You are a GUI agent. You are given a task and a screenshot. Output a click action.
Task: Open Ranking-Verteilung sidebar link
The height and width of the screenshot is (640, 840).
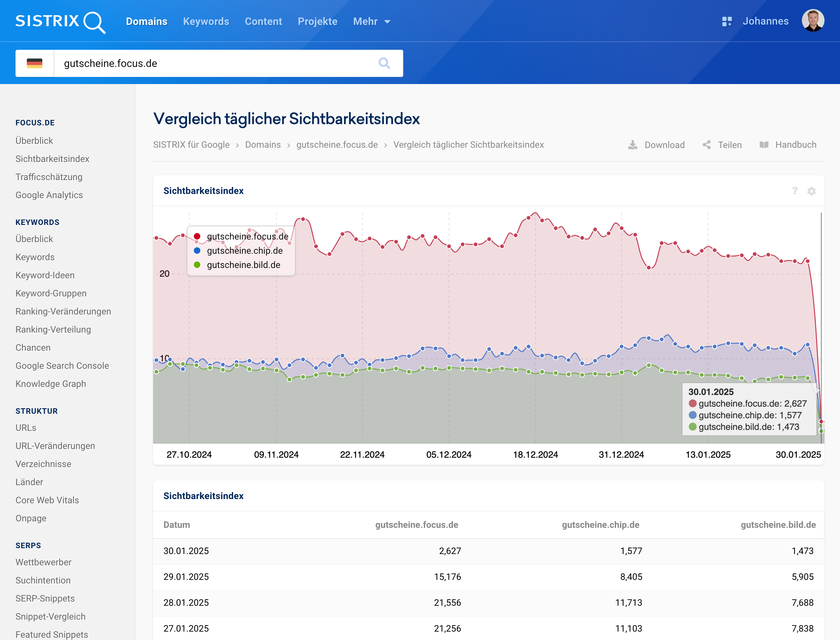pos(53,329)
